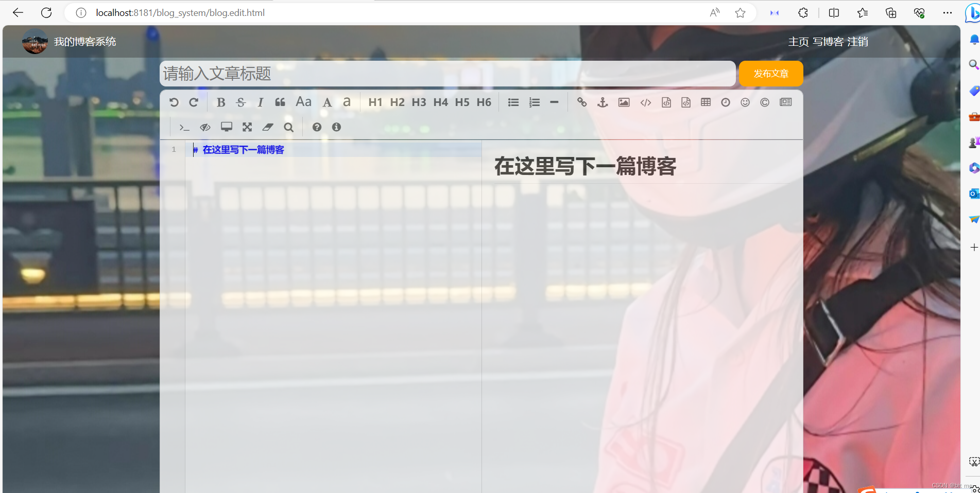The image size is (980, 493).
Task: Toggle fullscreen editing mode
Action: point(247,127)
